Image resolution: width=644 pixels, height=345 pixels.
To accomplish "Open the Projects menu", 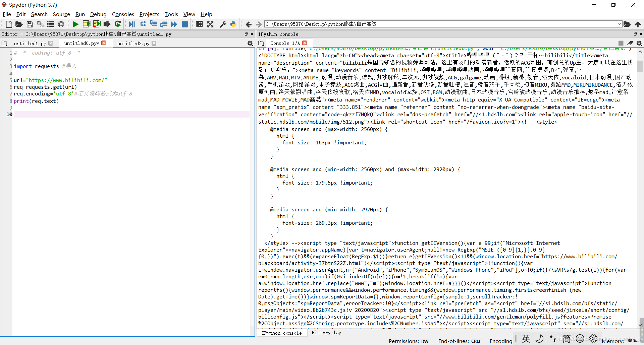I will pos(149,14).
